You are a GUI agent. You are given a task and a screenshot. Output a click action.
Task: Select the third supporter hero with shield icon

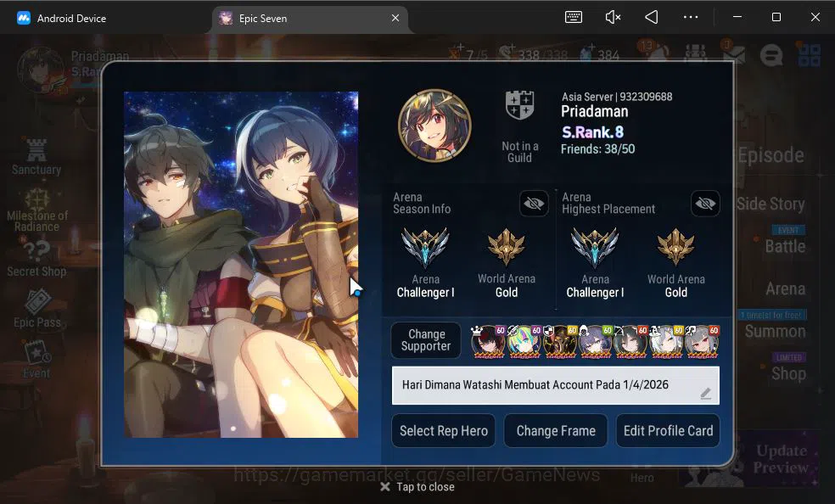(x=559, y=341)
